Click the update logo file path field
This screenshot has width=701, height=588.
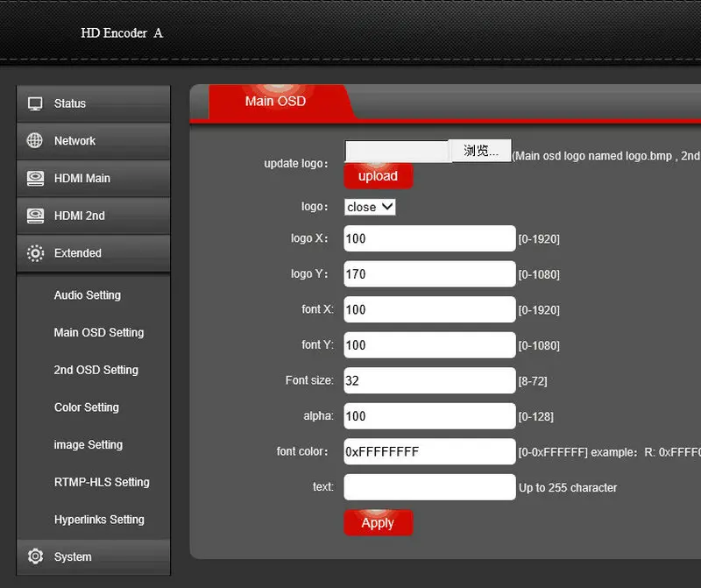coord(397,151)
